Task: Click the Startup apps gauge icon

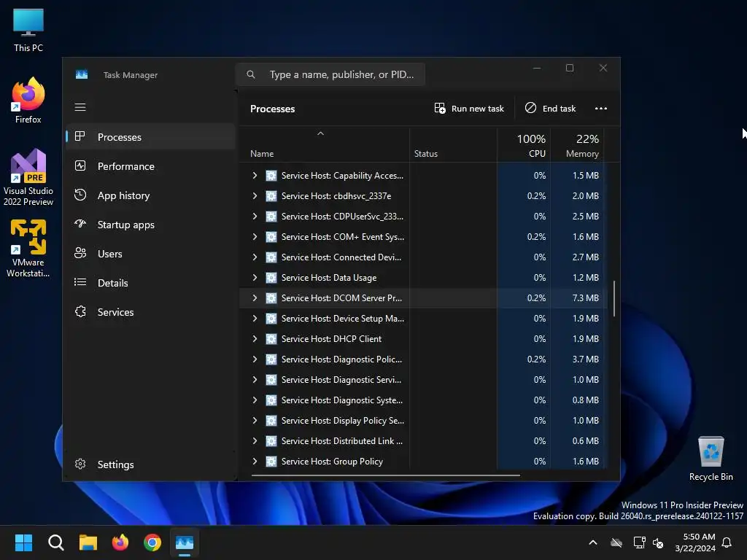Action: [80, 224]
